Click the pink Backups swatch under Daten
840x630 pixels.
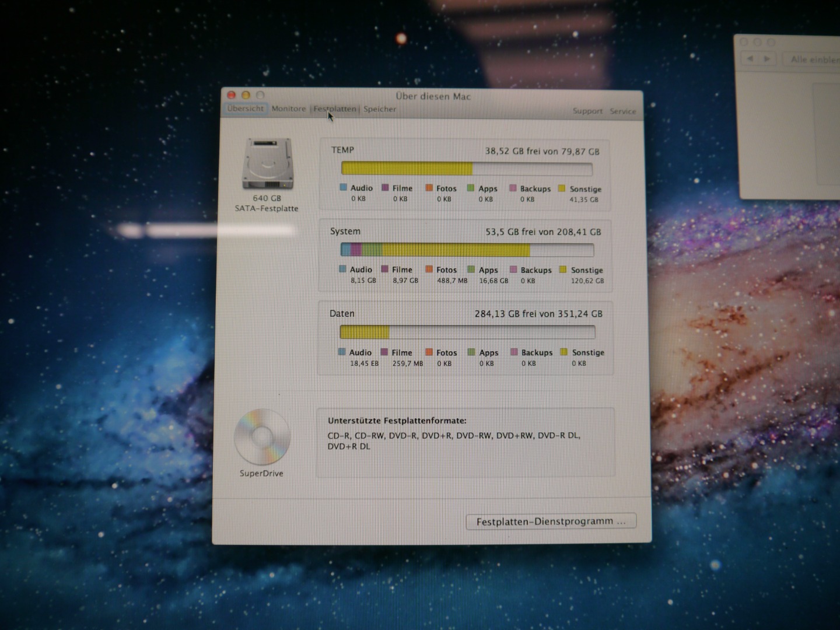pyautogui.click(x=514, y=352)
